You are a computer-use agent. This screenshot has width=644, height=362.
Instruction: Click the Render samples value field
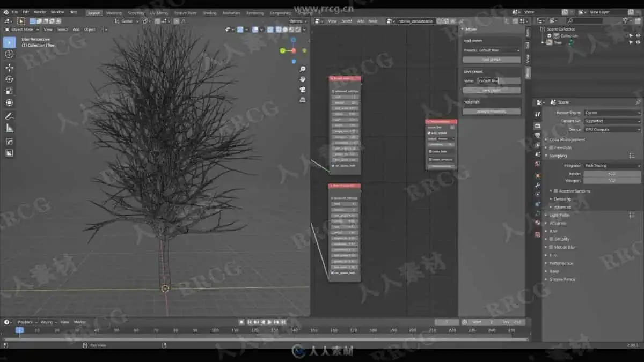tap(612, 174)
